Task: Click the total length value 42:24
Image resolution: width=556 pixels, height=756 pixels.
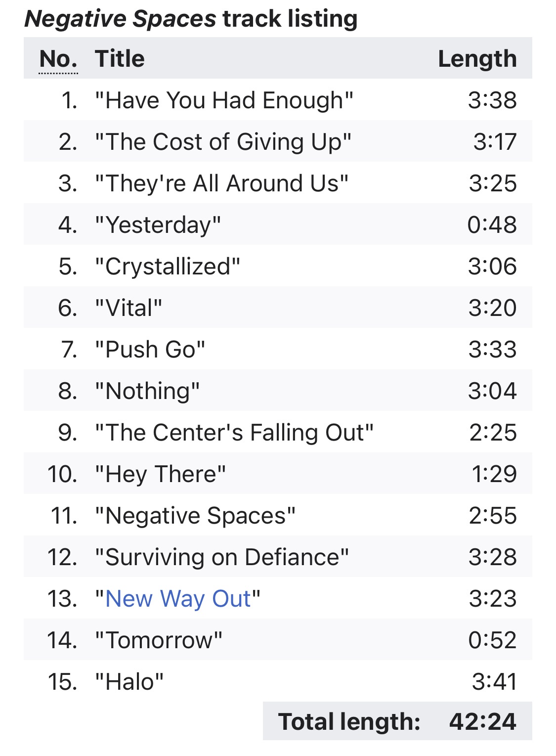Action: click(482, 721)
